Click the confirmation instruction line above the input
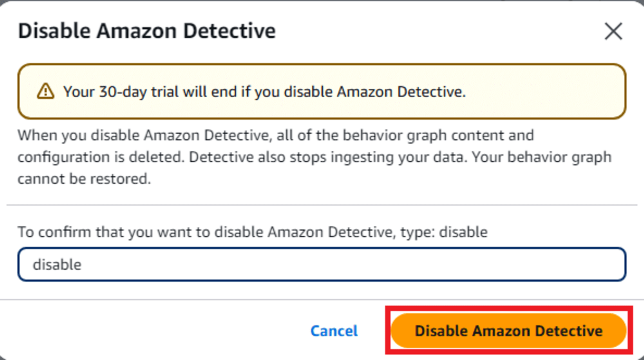Viewport: 644px width, 360px height. (252, 231)
